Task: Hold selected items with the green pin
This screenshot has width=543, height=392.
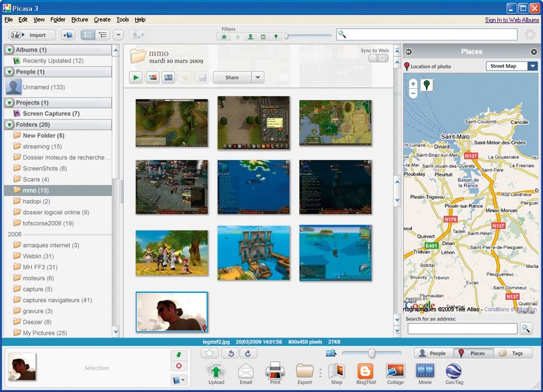Action: click(178, 355)
